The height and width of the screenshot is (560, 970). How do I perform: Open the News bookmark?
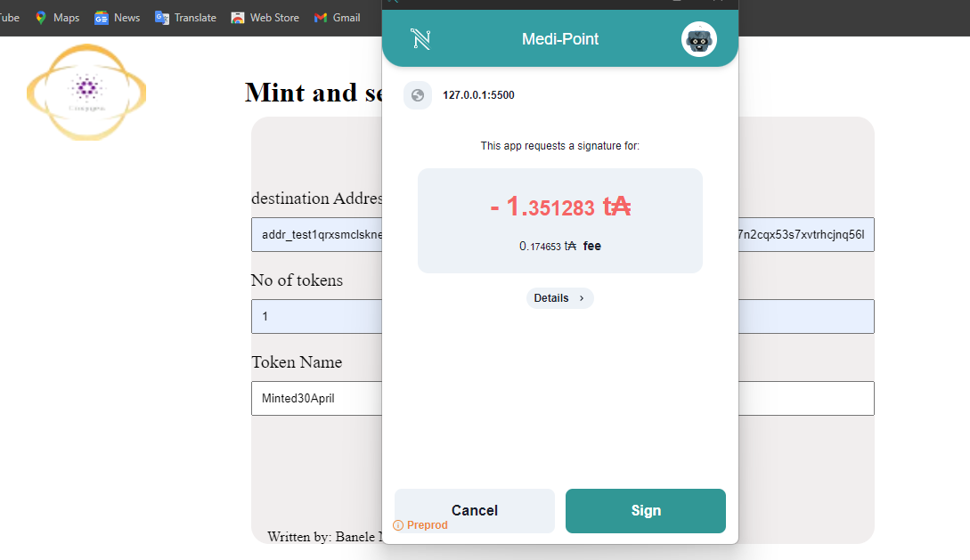coord(117,18)
